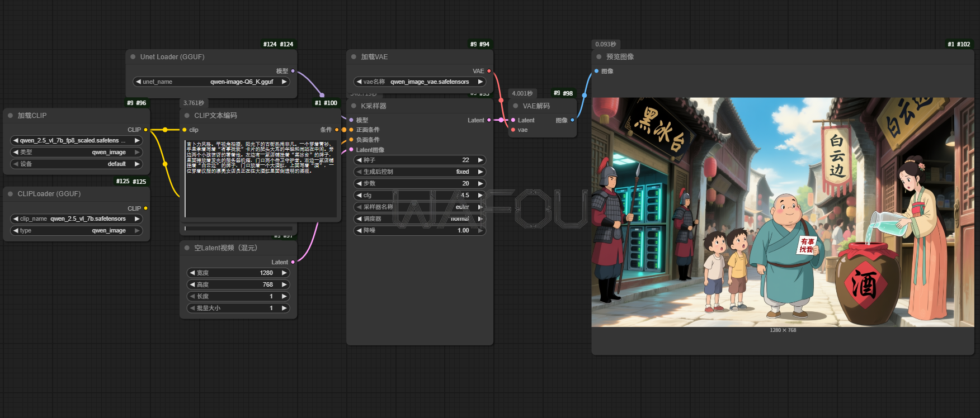
Task: Click the Latent output port on K采样器
Action: click(489, 120)
